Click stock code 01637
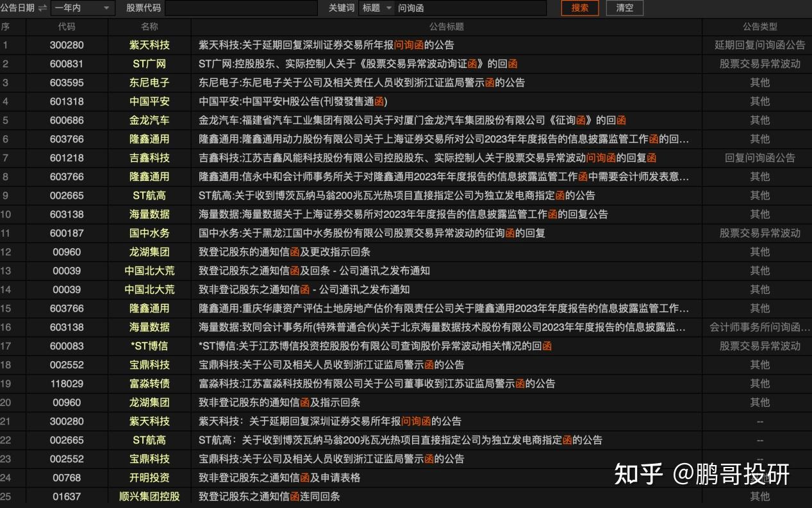Viewport: 812px width, 508px height. (x=67, y=496)
